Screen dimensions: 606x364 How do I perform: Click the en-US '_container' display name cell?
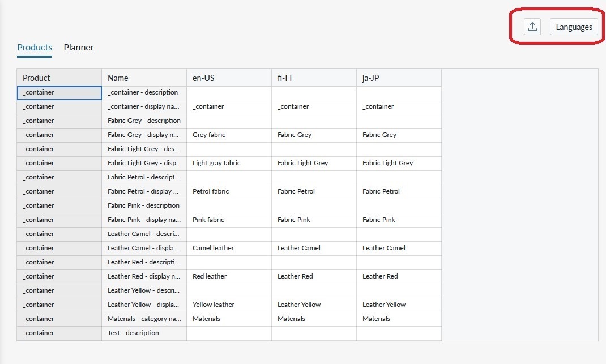click(229, 106)
